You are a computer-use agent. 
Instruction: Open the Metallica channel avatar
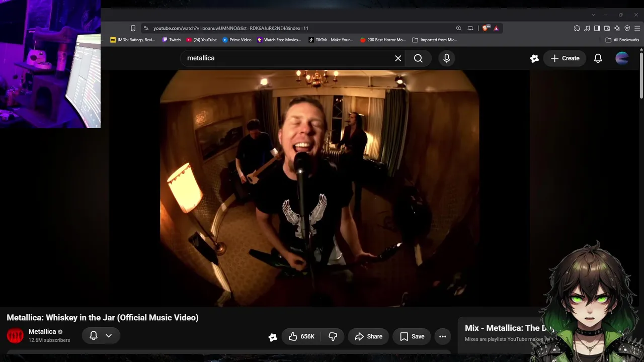(15, 336)
